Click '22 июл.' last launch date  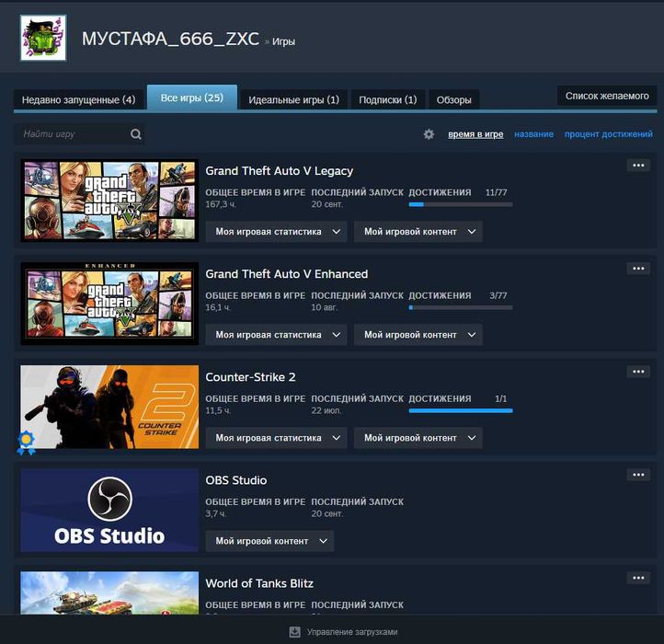point(326,410)
